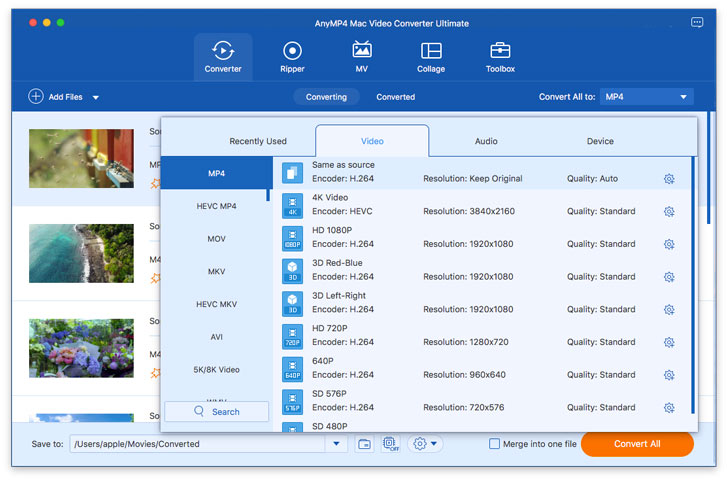Click gear icon for HD 1080P preset
The height and width of the screenshot is (480, 727).
(x=669, y=244)
